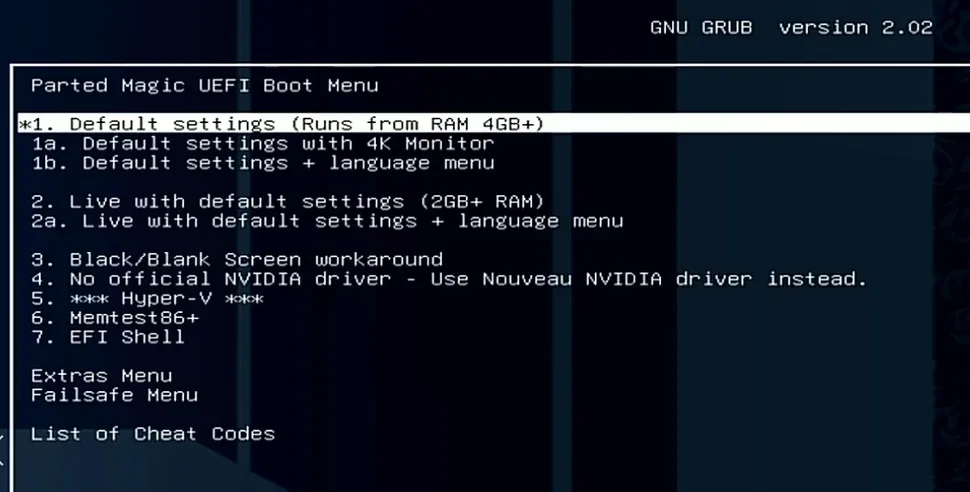Viewport: 970px width, 492px height.
Task: Select 1b Default settings + language menu
Action: coord(263,163)
